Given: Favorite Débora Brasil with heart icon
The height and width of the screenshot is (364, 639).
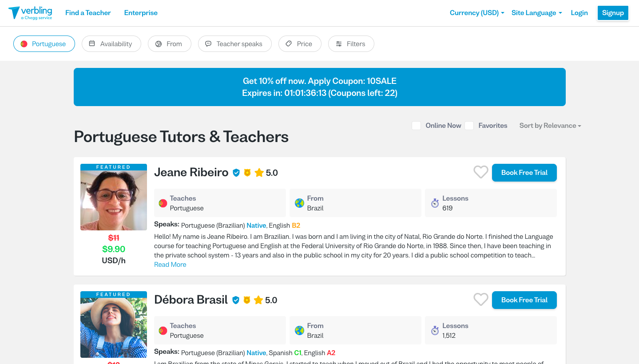Looking at the screenshot, I should click(480, 300).
